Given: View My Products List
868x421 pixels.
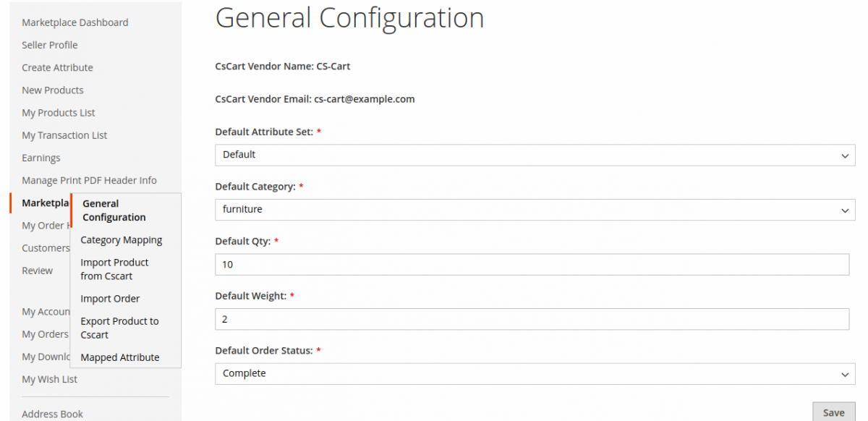Looking at the screenshot, I should tap(59, 113).
